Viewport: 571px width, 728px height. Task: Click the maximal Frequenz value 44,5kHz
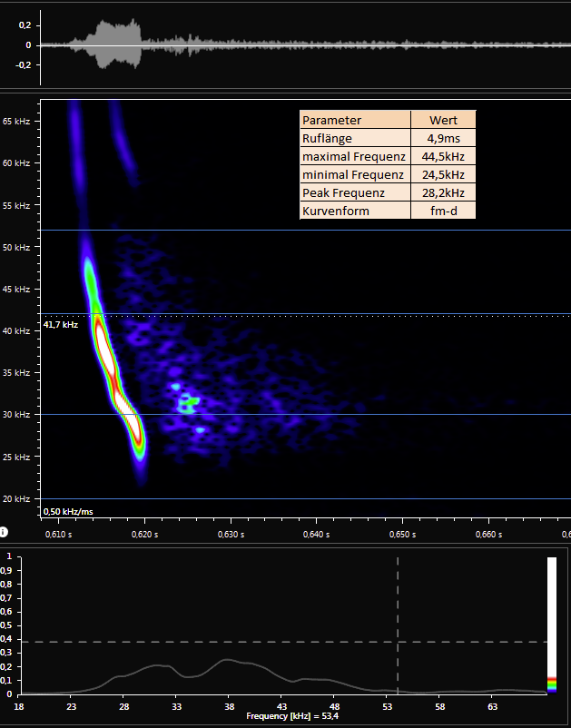coord(444,156)
